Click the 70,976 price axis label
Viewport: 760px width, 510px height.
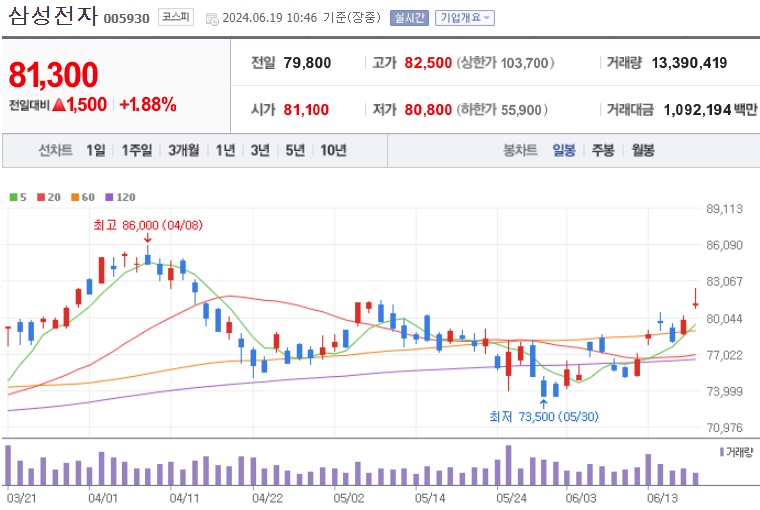724,428
